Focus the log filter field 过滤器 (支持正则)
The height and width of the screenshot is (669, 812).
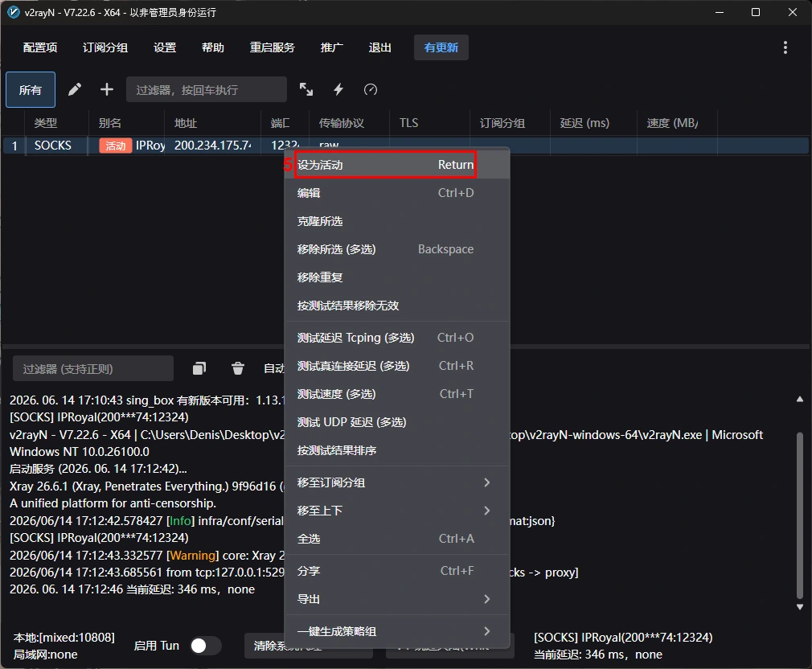[x=93, y=369]
